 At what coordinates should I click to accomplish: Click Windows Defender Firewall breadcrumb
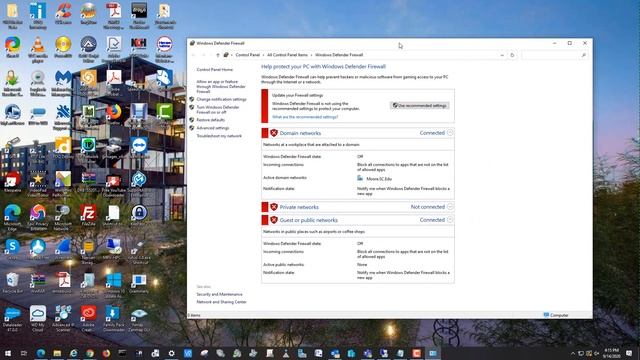coord(339,55)
